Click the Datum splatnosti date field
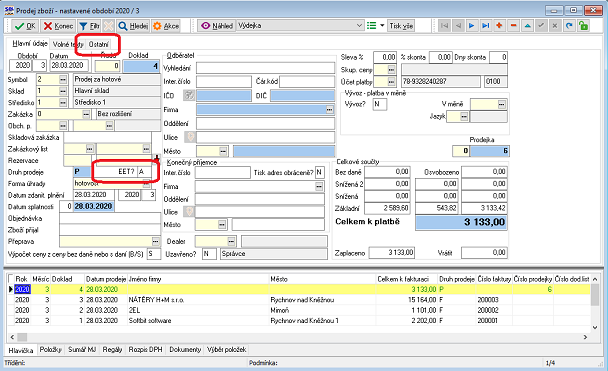 (x=93, y=207)
